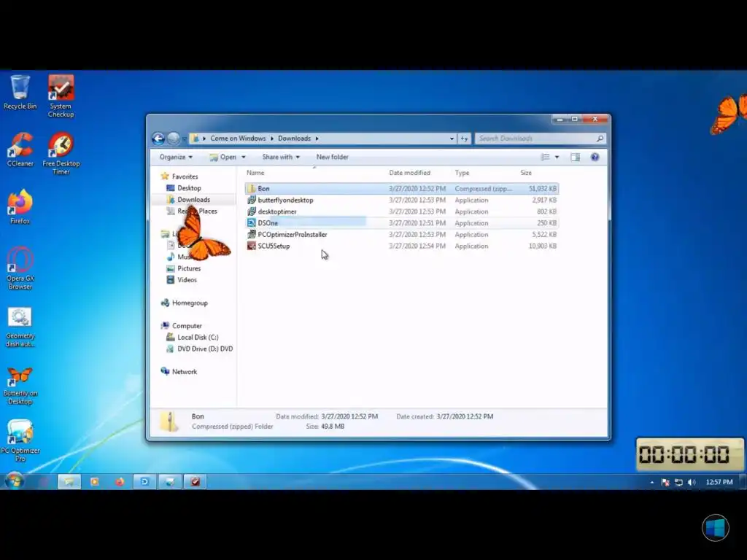Click the Search Downloads field

point(540,139)
